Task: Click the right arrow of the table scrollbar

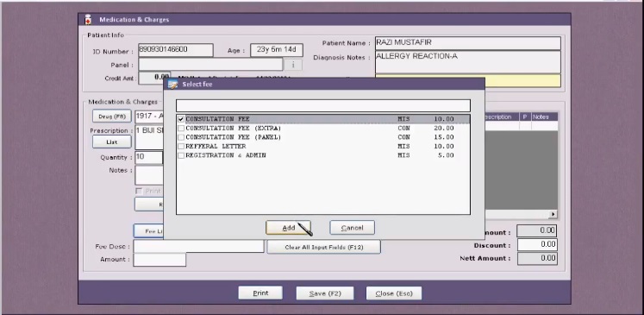Action: [553, 214]
